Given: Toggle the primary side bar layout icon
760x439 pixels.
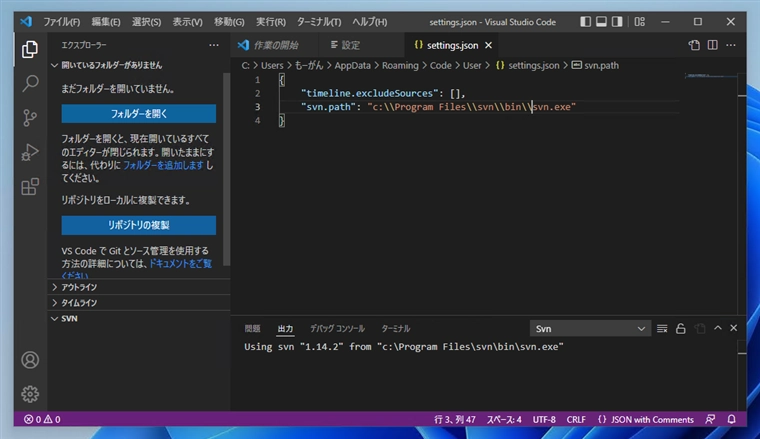Looking at the screenshot, I should [x=586, y=21].
